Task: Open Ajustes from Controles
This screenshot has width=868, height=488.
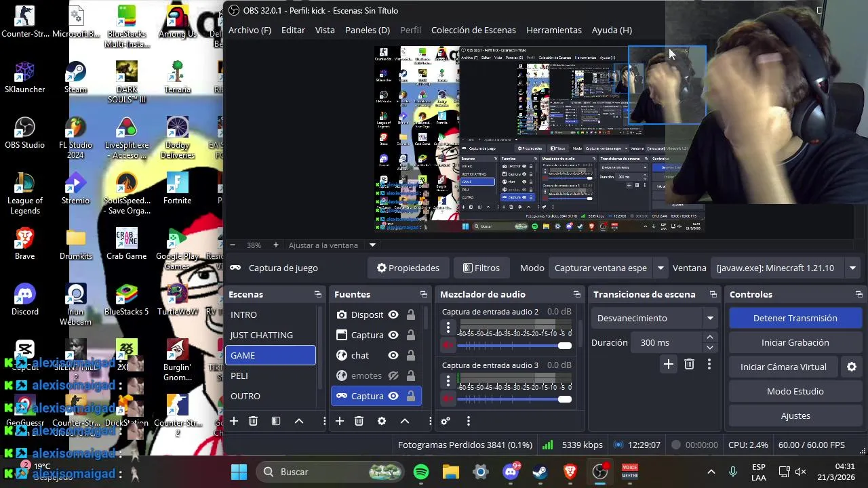Action: pos(795,415)
